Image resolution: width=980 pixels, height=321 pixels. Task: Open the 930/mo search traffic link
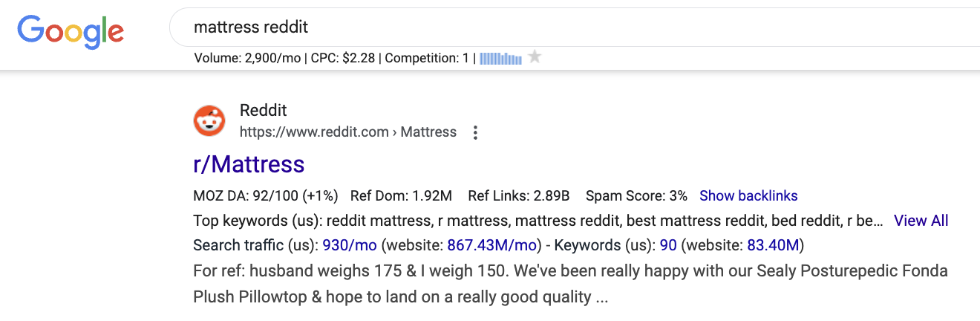(x=350, y=245)
